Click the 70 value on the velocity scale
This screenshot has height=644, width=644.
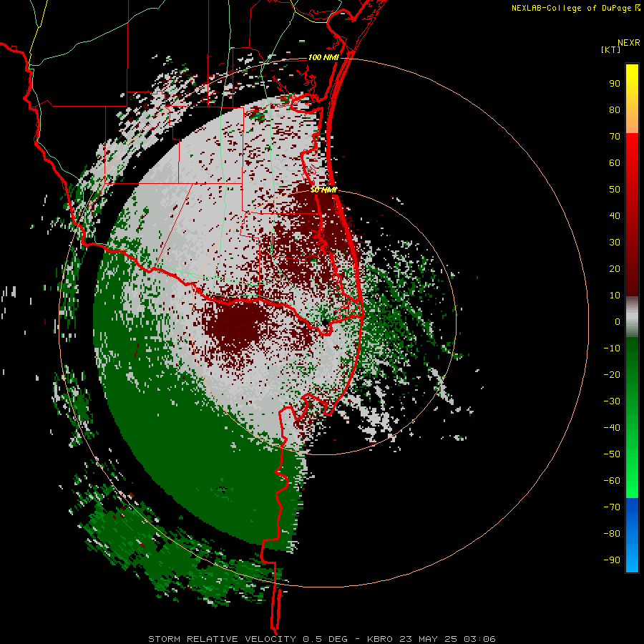tap(615, 137)
